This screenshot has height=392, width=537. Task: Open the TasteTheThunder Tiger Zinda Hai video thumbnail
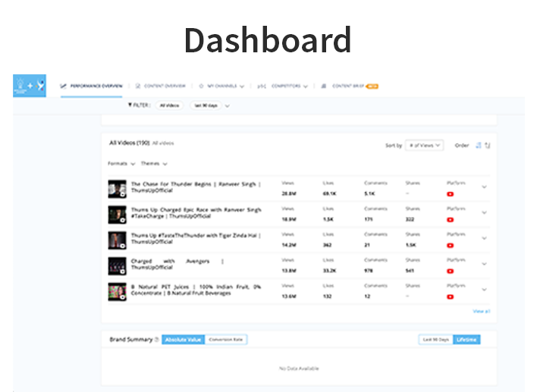[117, 240]
